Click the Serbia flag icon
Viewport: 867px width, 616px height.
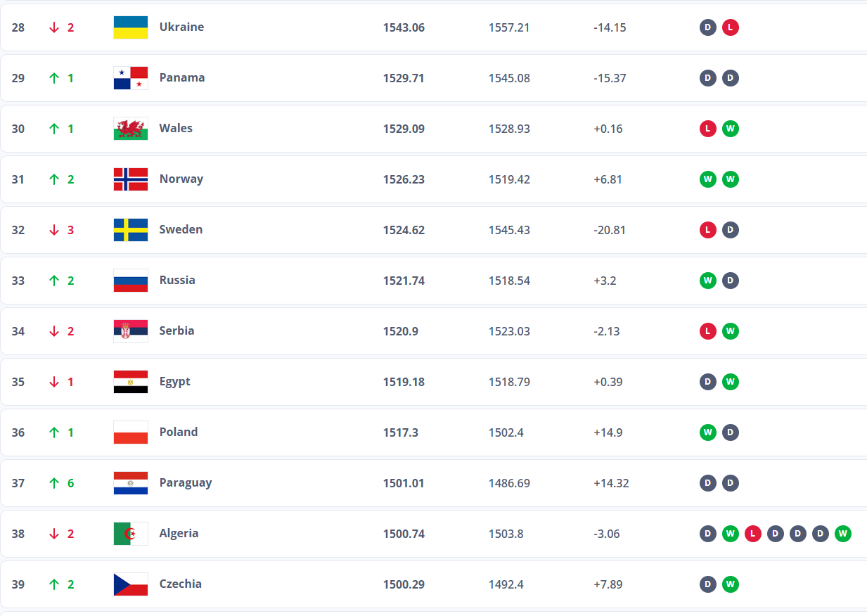(x=131, y=331)
